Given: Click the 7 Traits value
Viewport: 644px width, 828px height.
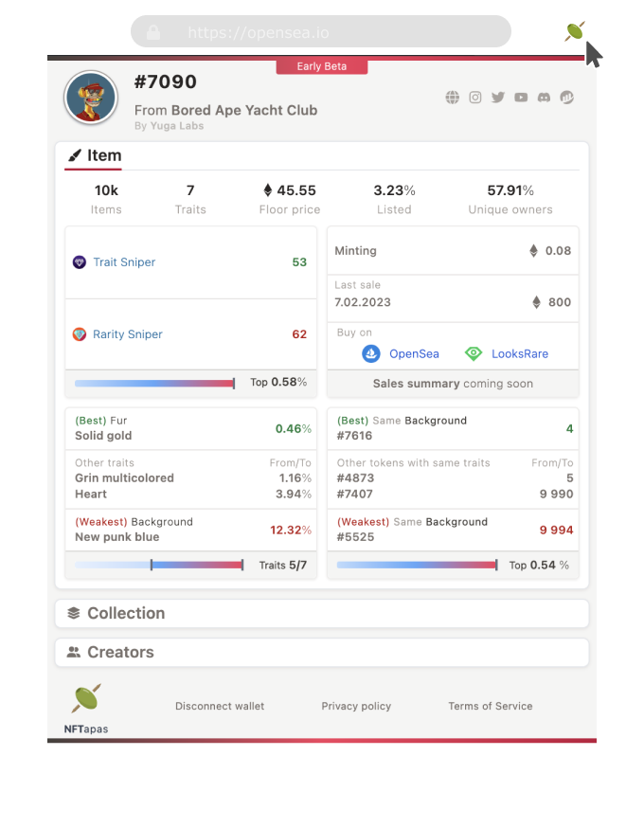Looking at the screenshot, I should click(x=190, y=190).
